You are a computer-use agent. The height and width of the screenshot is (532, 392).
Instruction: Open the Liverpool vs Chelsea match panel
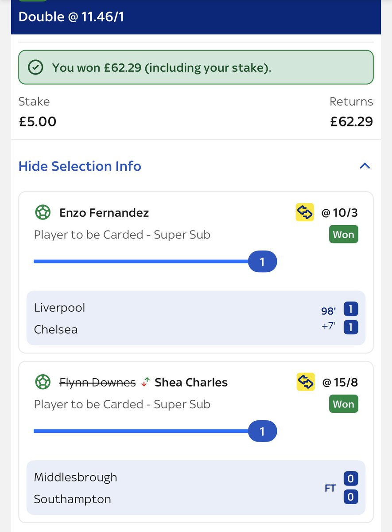[x=196, y=318]
